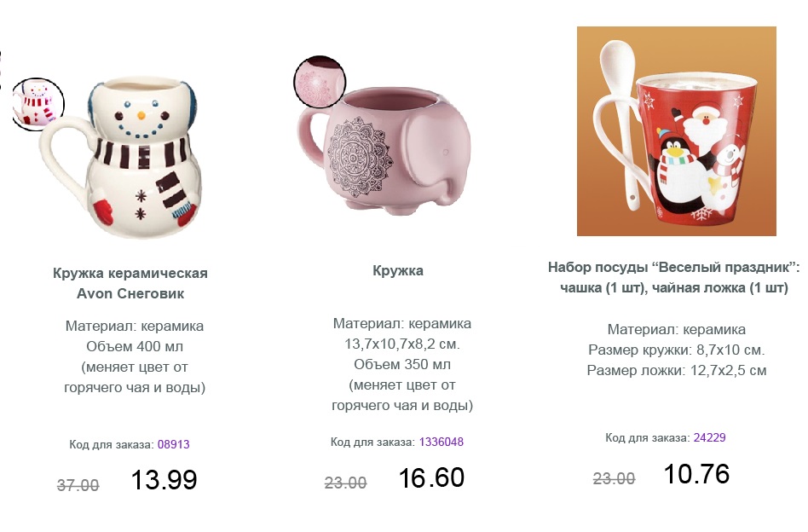This screenshot has width=808, height=532.
Task: Click the snowman mug description Объем 400 мл
Action: point(135,346)
